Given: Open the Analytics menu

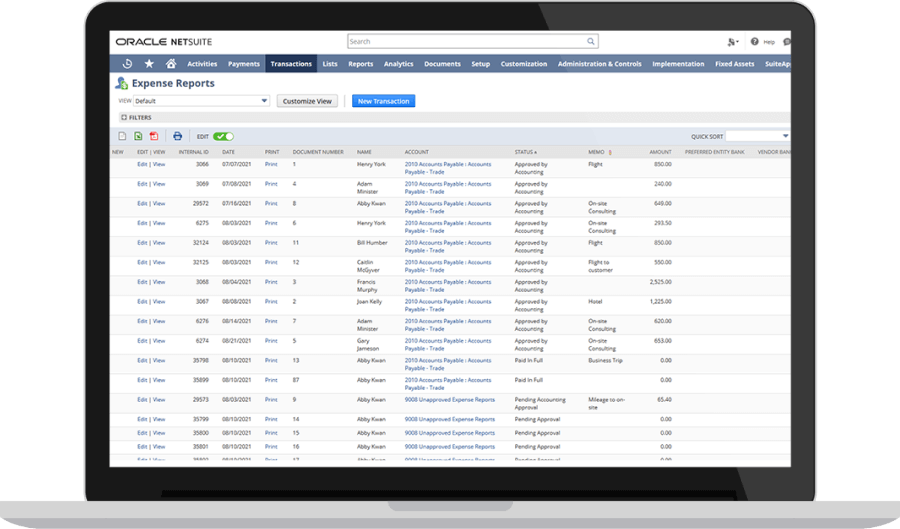Looking at the screenshot, I should coord(398,64).
